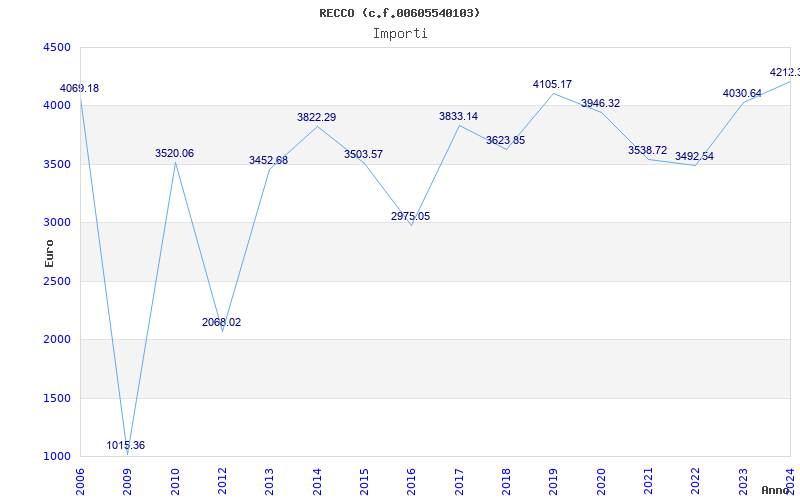The image size is (800, 500).
Task: Click the x-axis year 2010
Action: pos(175,482)
